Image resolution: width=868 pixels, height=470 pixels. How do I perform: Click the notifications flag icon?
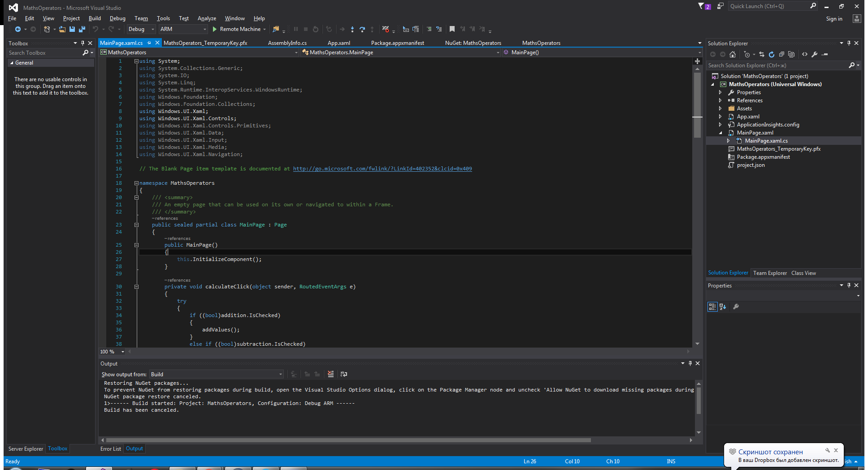pos(704,6)
